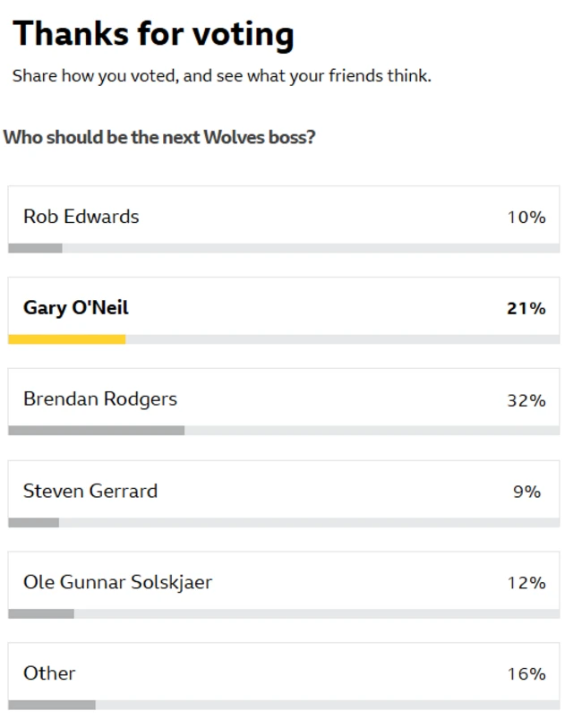The width and height of the screenshot is (573, 728).
Task: Click Ole Gunnar Solskjaer's result bar
Action: pos(40,613)
